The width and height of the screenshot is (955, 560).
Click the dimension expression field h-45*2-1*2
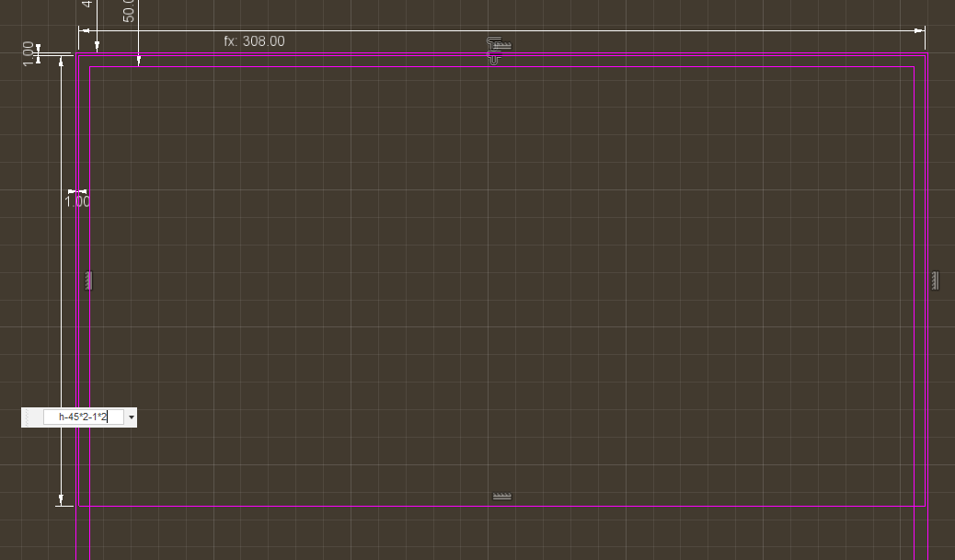[x=84, y=417]
